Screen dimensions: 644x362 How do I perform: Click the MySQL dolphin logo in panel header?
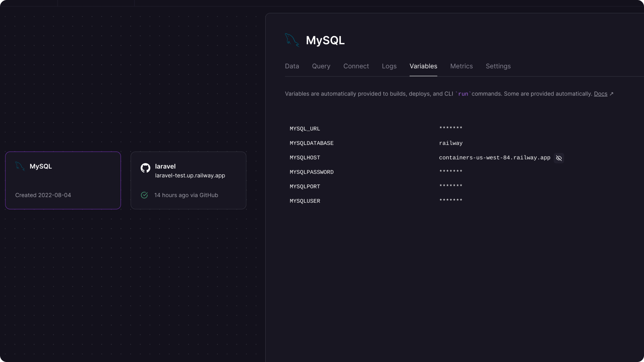[x=292, y=40]
